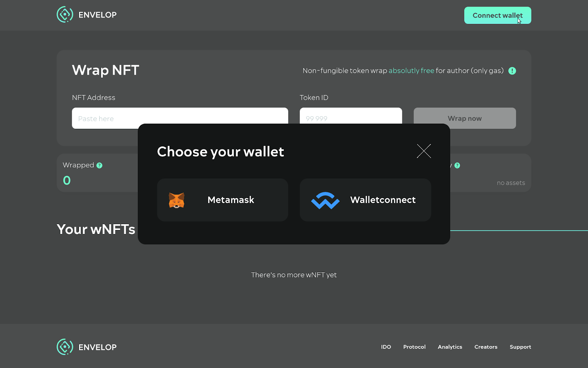Choose Metamask as your wallet
This screenshot has width=588, height=368.
(222, 200)
